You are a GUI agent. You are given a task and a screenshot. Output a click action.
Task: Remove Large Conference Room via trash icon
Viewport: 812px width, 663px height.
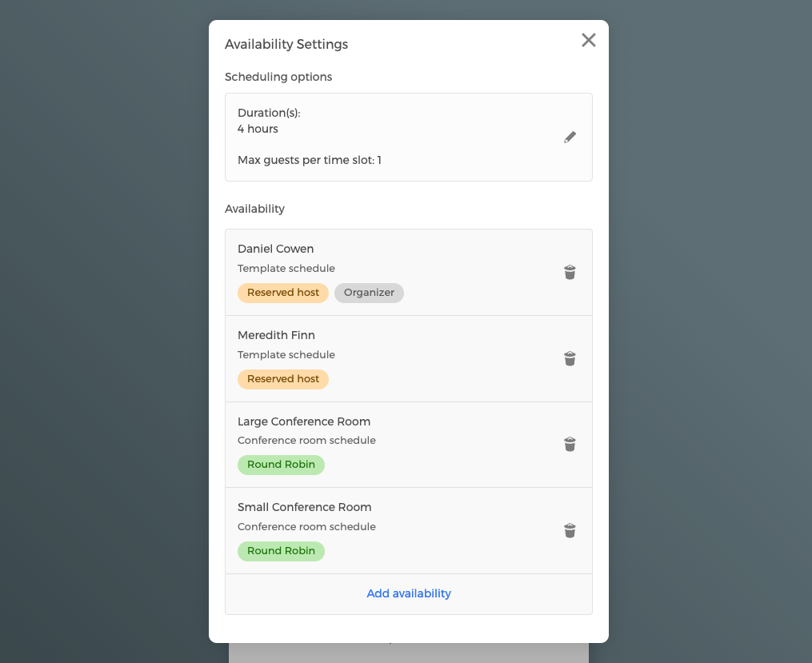pyautogui.click(x=570, y=445)
